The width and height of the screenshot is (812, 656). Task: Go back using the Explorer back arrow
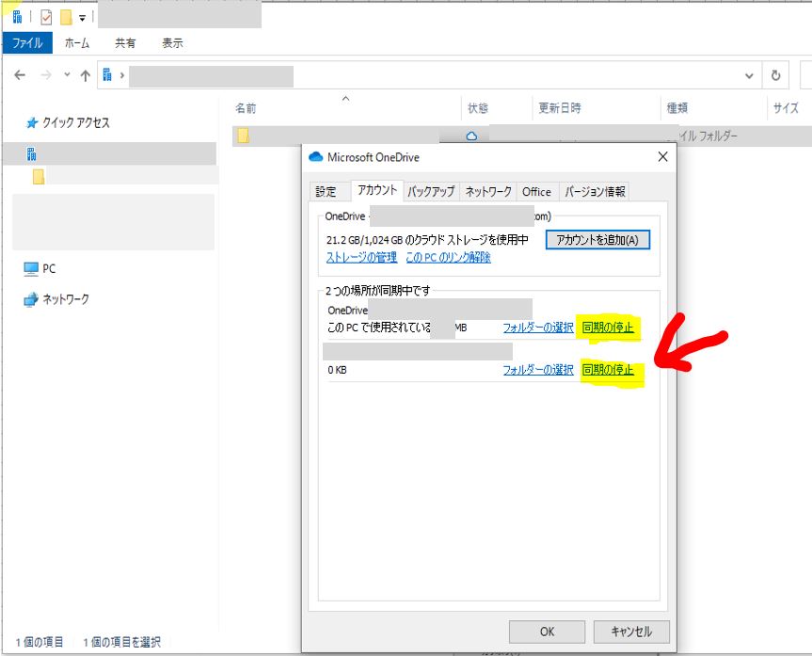[20, 75]
